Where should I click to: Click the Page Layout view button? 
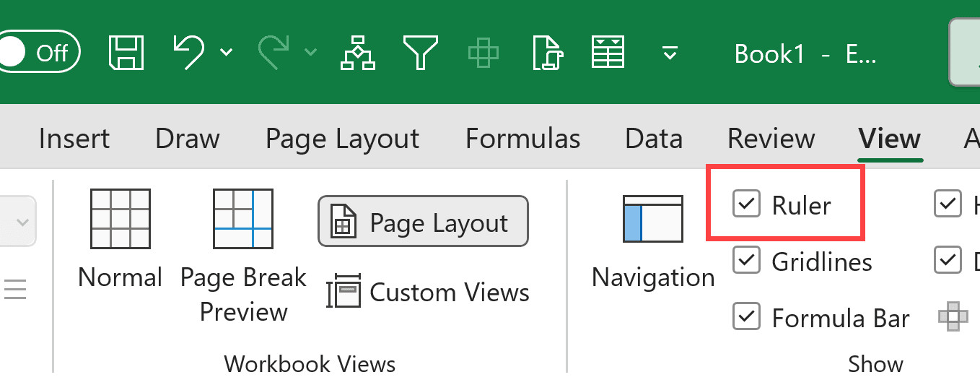click(x=423, y=222)
